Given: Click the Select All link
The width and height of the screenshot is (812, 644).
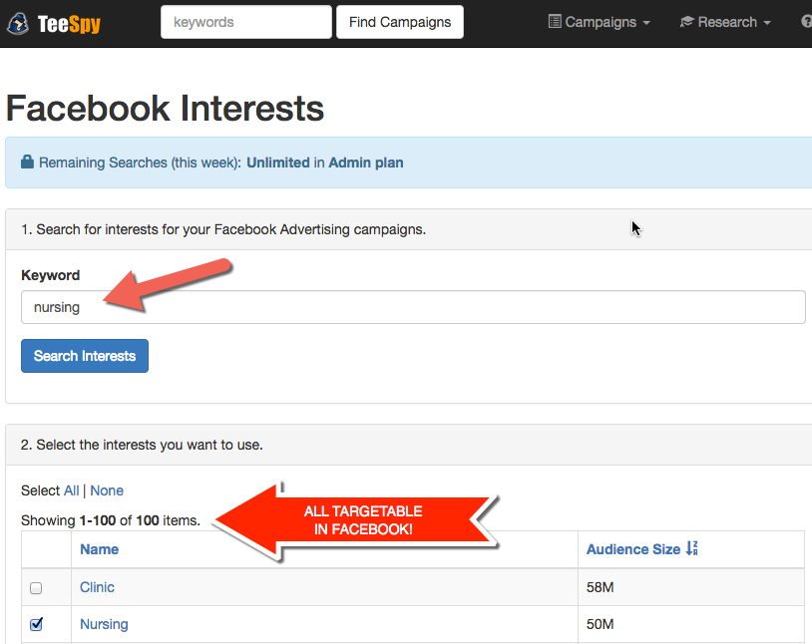Looking at the screenshot, I should tap(72, 490).
